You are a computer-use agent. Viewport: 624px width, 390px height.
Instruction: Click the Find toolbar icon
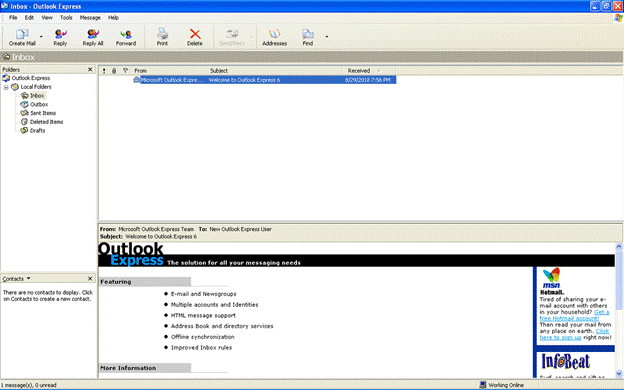click(x=308, y=34)
